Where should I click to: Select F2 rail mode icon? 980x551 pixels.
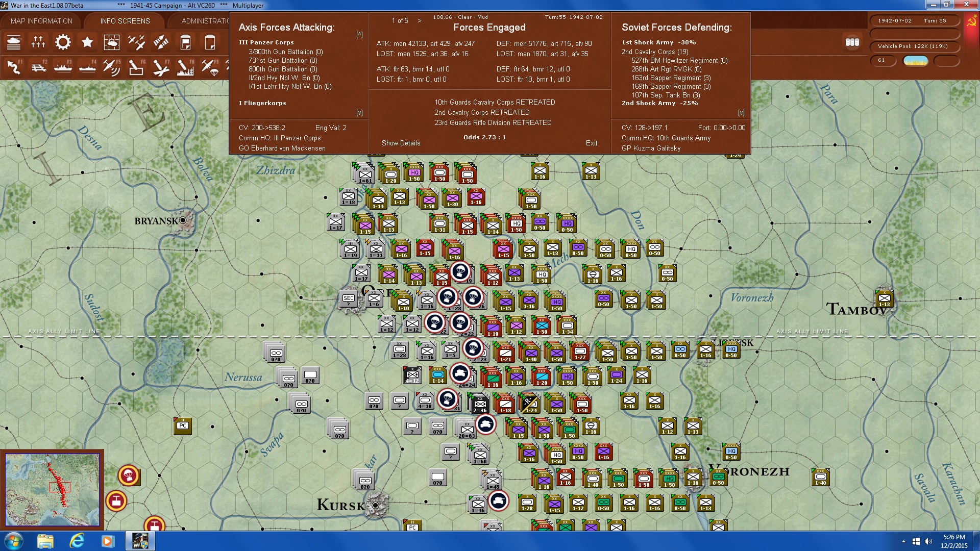click(x=38, y=67)
